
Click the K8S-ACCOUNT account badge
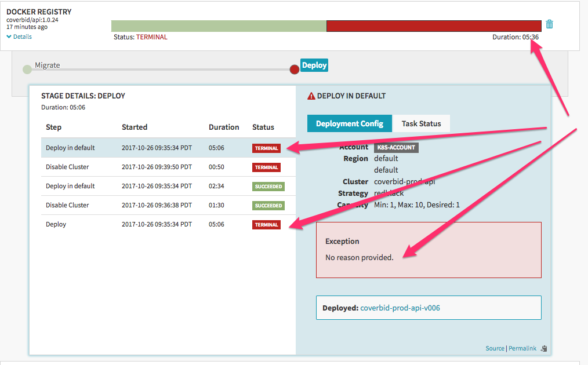click(396, 147)
